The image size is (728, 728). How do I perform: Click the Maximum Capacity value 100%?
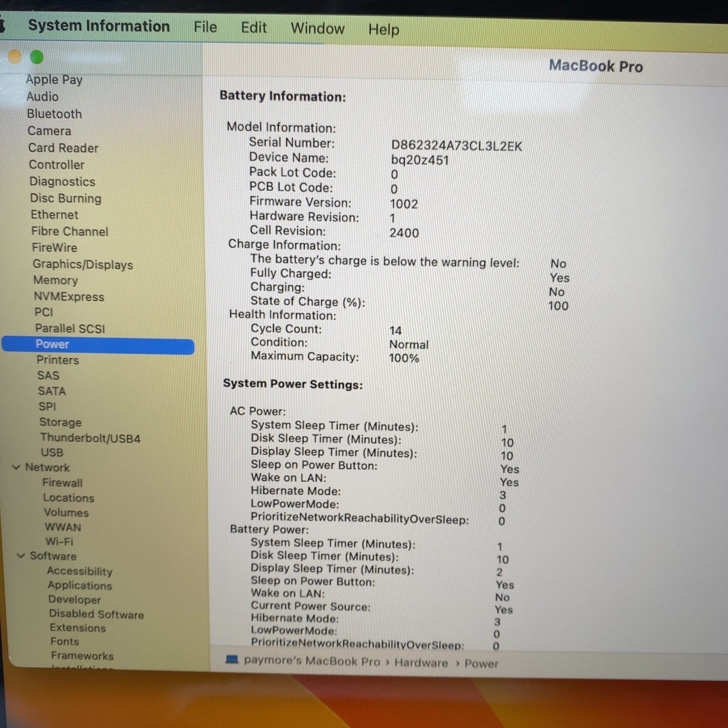point(404,358)
